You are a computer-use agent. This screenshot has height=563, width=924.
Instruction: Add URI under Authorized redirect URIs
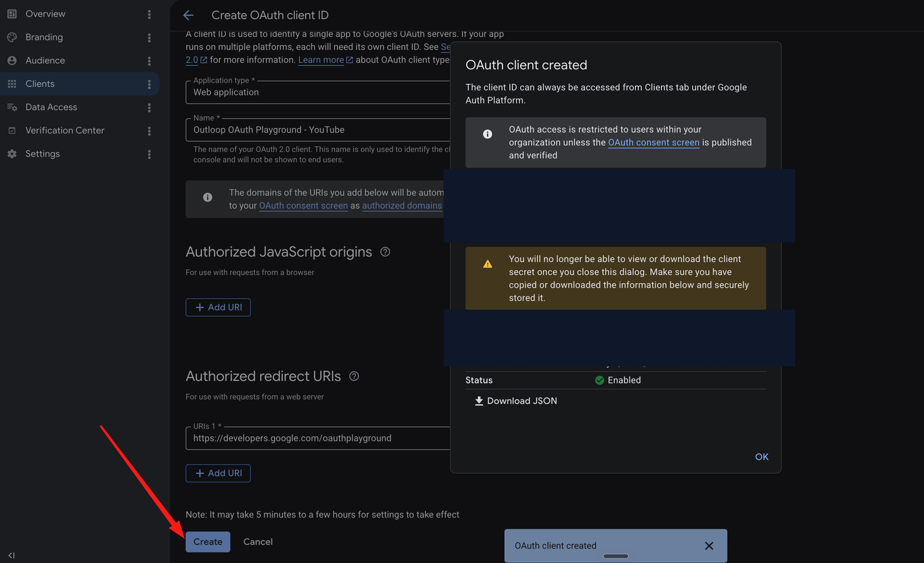(x=218, y=473)
